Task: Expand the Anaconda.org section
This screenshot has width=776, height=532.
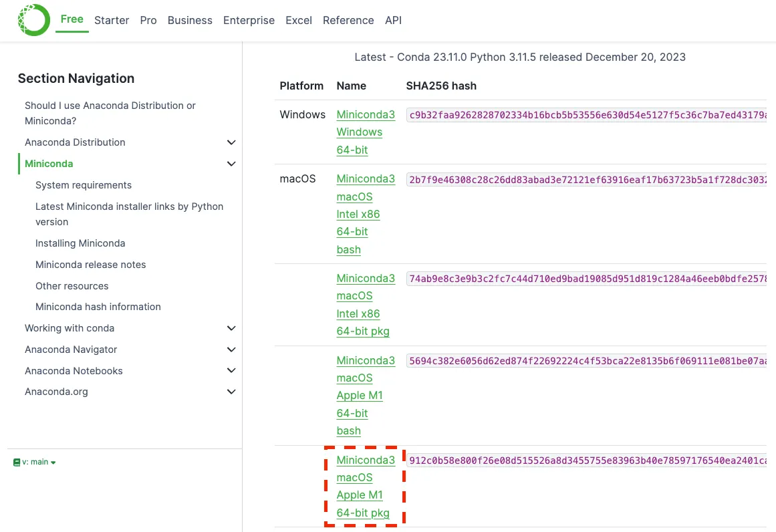Action: (x=231, y=392)
